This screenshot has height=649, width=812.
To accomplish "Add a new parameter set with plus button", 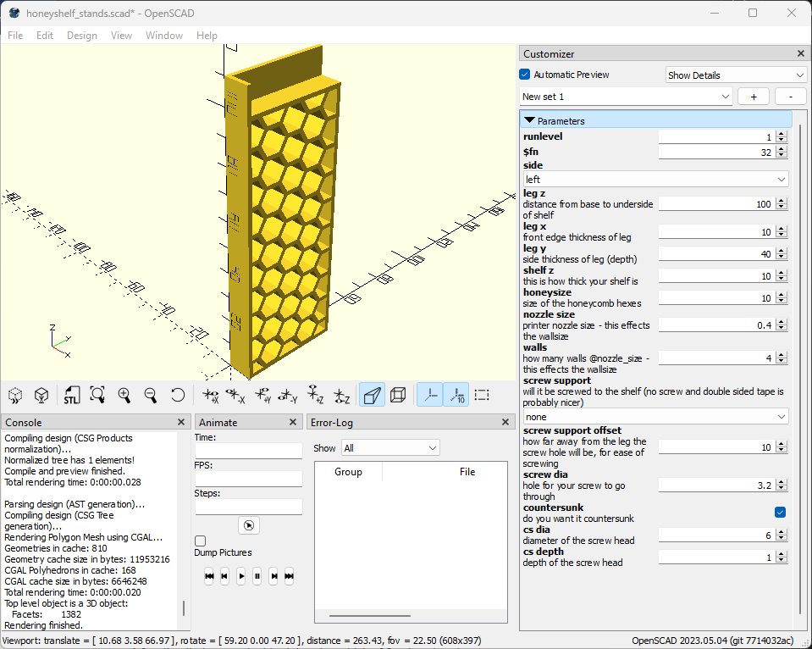I will [753, 96].
